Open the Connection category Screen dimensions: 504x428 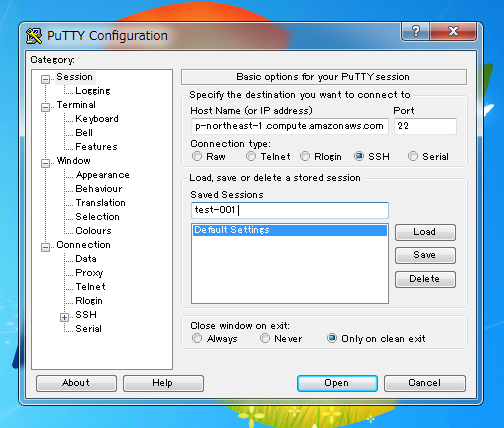click(x=83, y=245)
